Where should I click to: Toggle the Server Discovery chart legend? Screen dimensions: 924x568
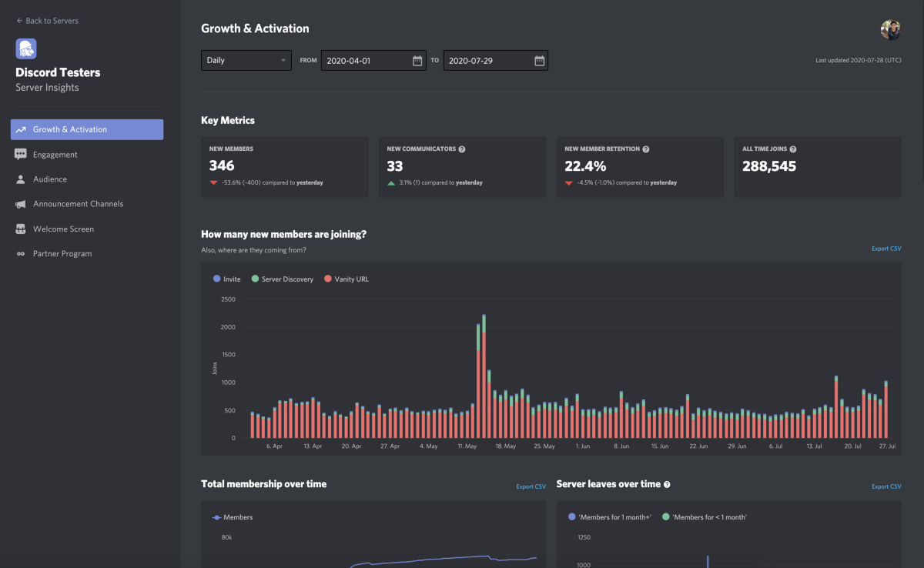coord(283,279)
